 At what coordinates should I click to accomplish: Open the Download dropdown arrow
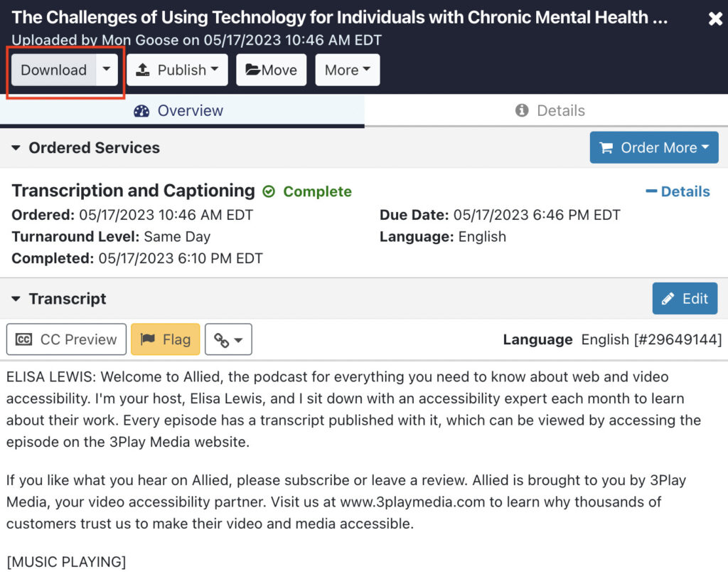click(107, 70)
